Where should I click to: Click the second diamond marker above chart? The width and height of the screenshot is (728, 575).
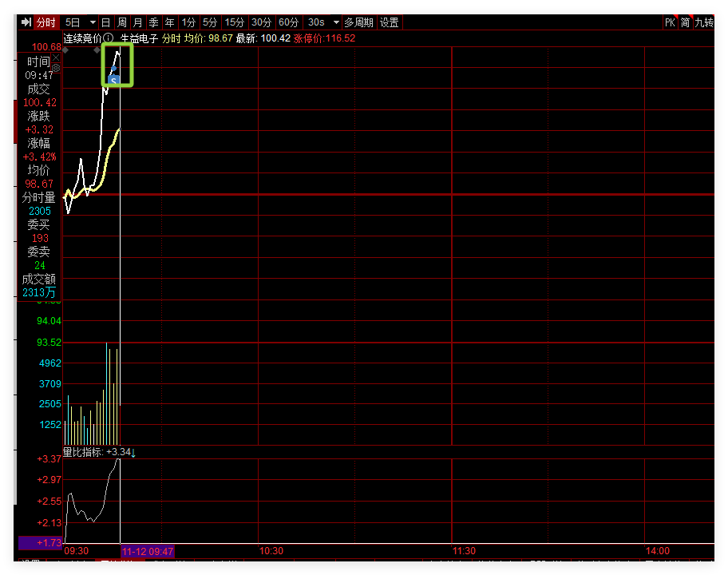pyautogui.click(x=97, y=50)
